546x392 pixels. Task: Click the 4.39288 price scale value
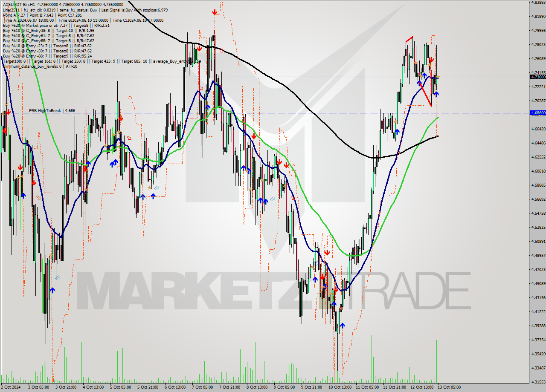point(538,326)
